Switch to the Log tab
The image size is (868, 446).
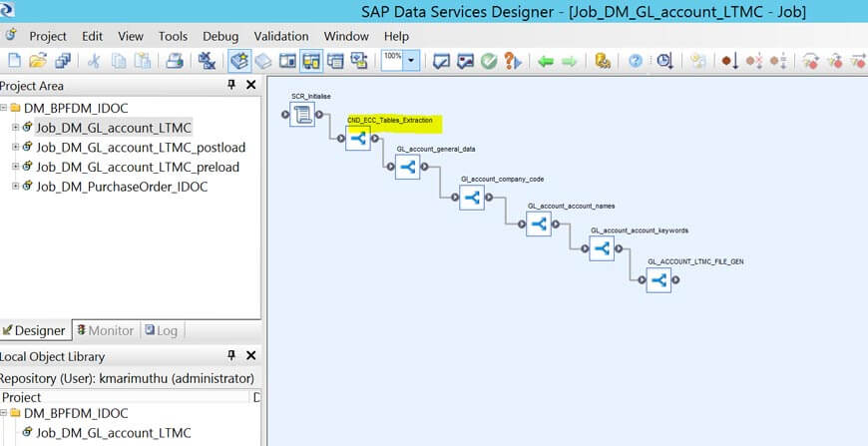161,330
